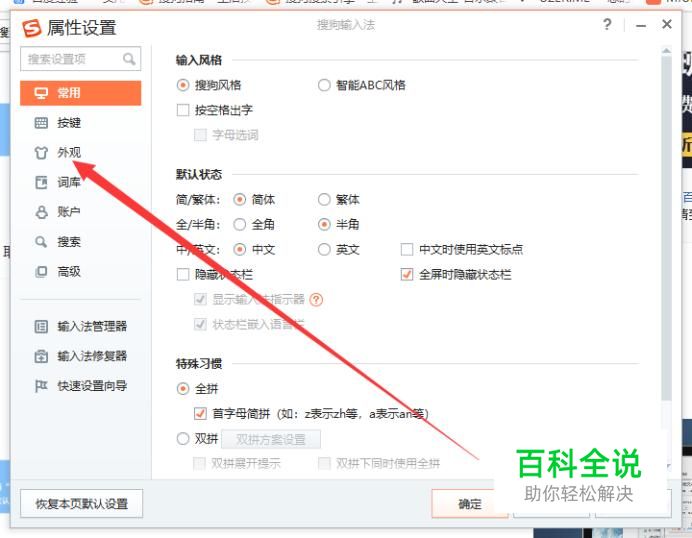Choose 繁体 radio option
Image resolution: width=692 pixels, height=538 pixels.
coord(324,199)
